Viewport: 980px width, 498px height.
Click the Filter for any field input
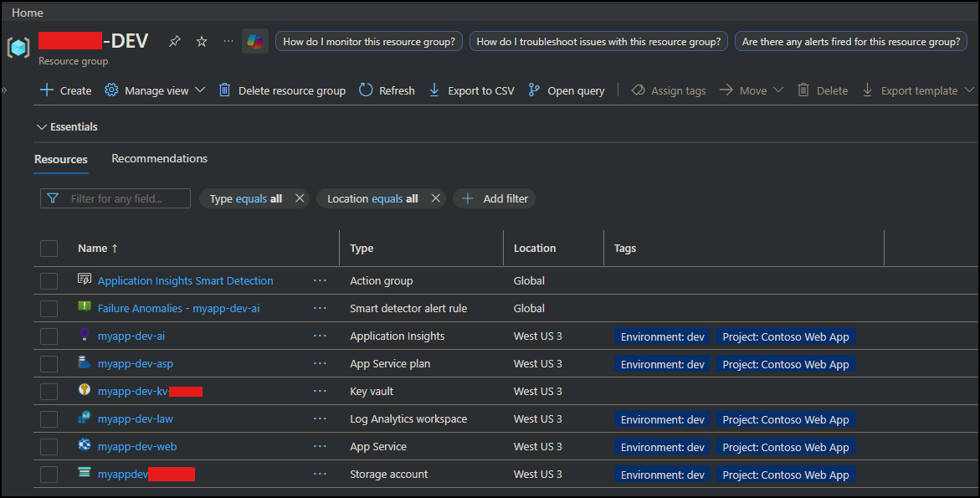[x=116, y=198]
